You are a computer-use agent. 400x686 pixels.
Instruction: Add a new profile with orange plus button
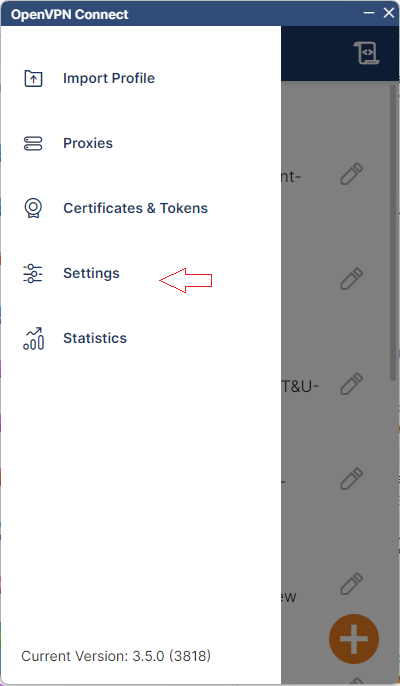354,639
